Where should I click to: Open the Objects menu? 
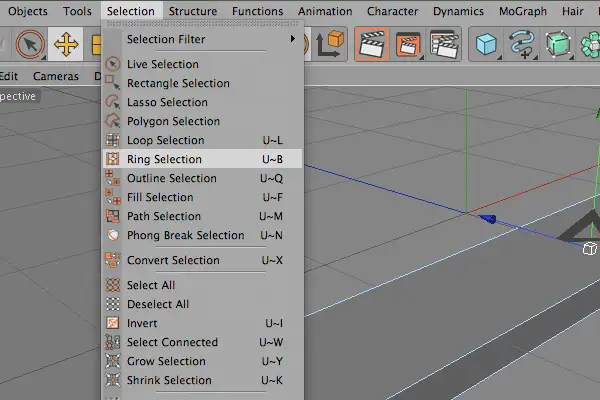coord(28,11)
